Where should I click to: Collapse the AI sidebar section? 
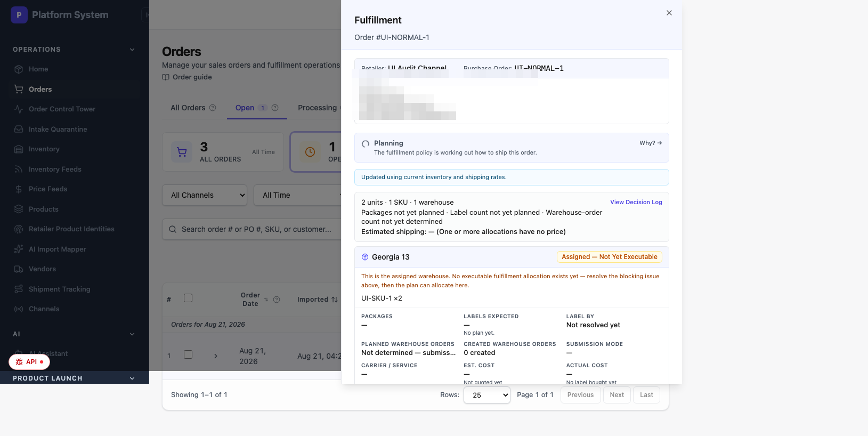(132, 334)
